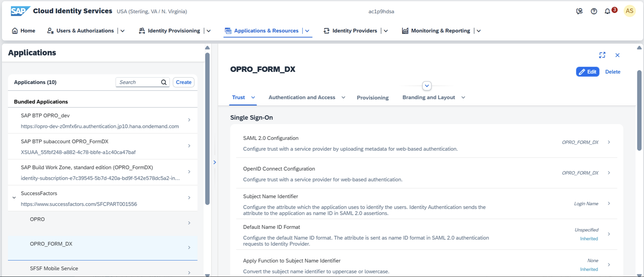Expand the Users & Authorizations dropdown arrow
The image size is (644, 277).
[x=122, y=31]
